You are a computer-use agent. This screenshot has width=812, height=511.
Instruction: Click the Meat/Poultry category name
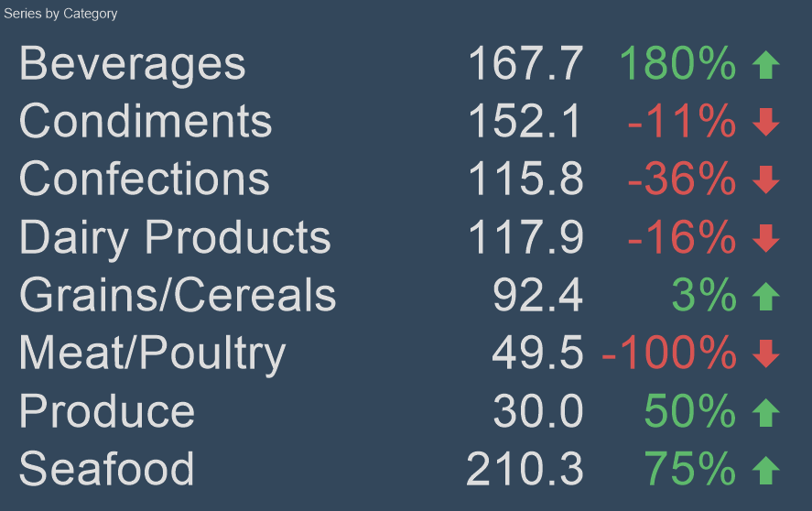pyautogui.click(x=152, y=353)
